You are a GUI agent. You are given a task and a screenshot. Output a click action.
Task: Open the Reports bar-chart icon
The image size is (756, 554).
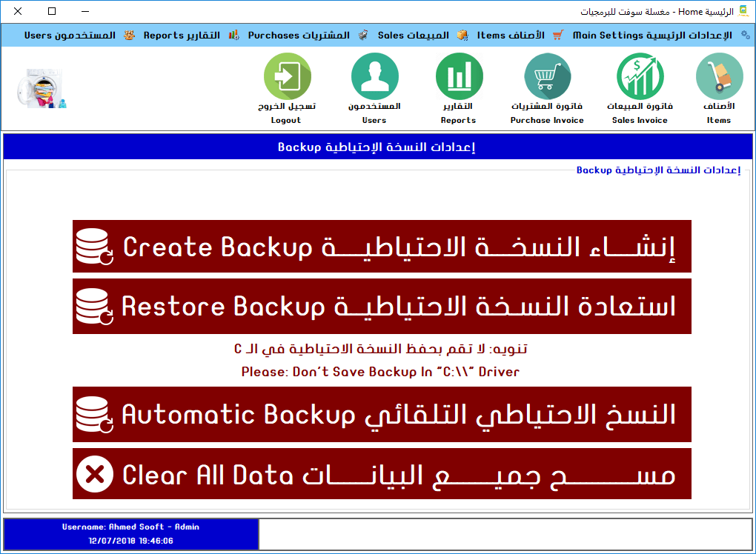[459, 76]
